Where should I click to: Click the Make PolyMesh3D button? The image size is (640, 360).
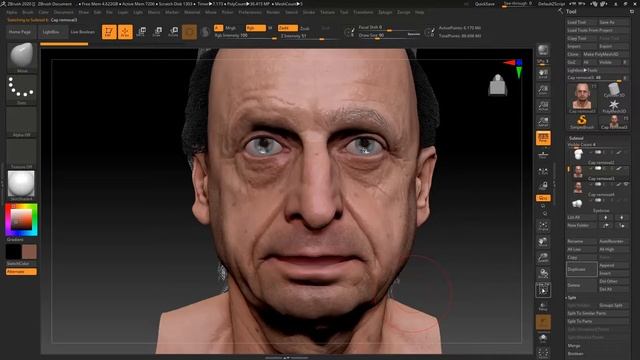coord(605,54)
